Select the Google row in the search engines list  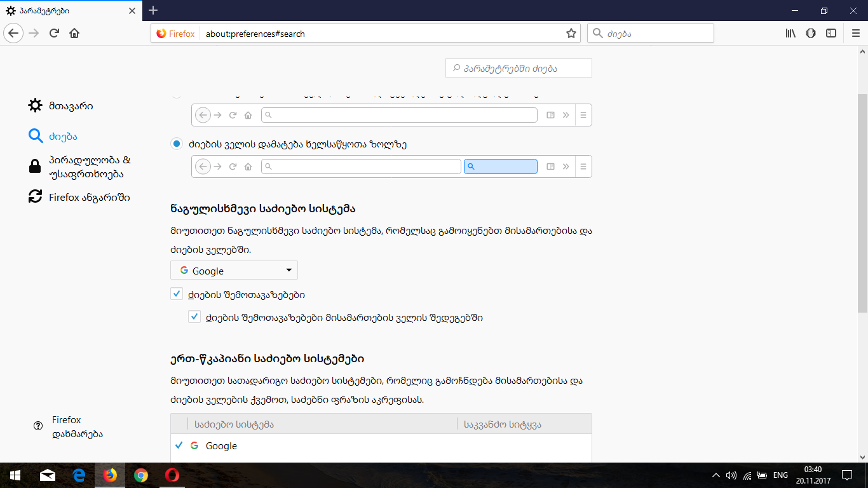point(381,445)
